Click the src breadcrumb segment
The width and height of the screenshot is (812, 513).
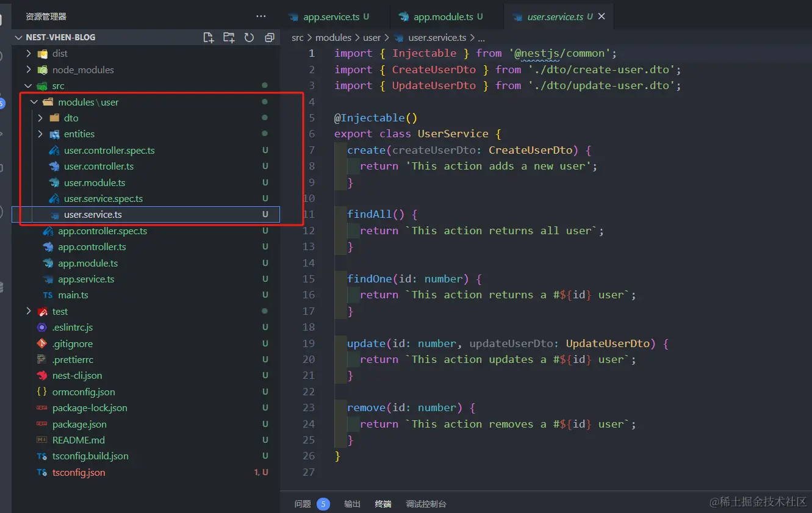click(298, 38)
